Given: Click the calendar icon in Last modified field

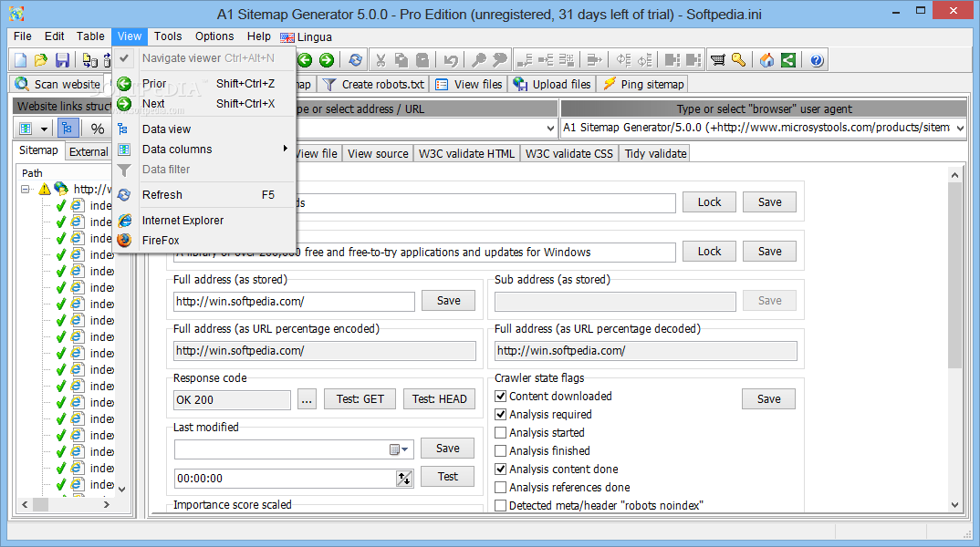Looking at the screenshot, I should tap(394, 449).
